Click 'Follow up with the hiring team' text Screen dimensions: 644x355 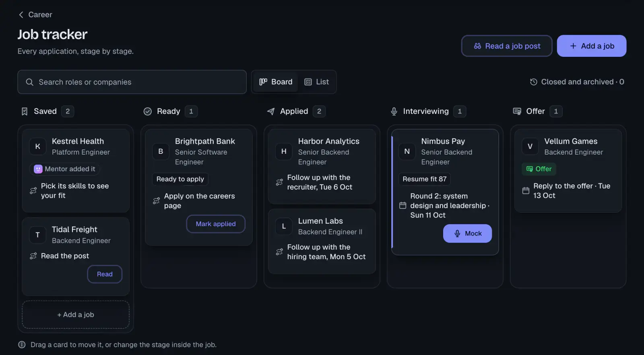coord(326,252)
